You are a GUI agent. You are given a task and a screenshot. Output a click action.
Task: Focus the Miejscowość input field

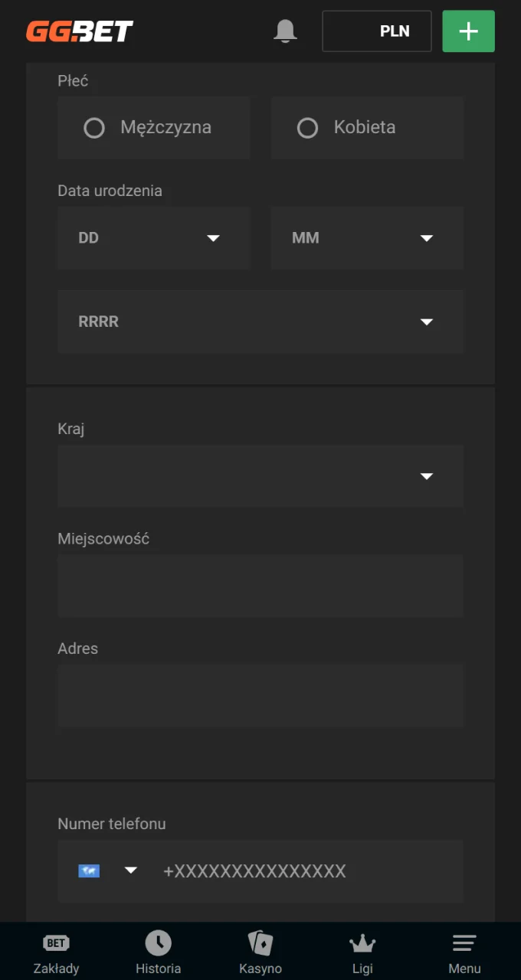(260, 586)
